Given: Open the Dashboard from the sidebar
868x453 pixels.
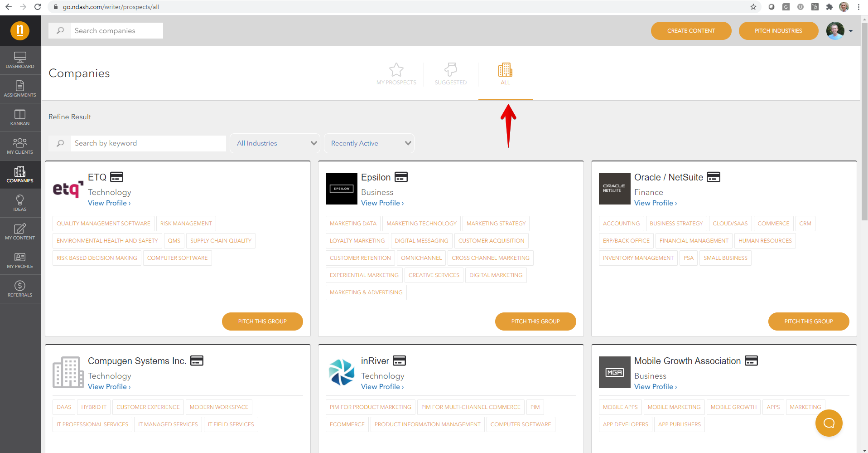Looking at the screenshot, I should [20, 60].
